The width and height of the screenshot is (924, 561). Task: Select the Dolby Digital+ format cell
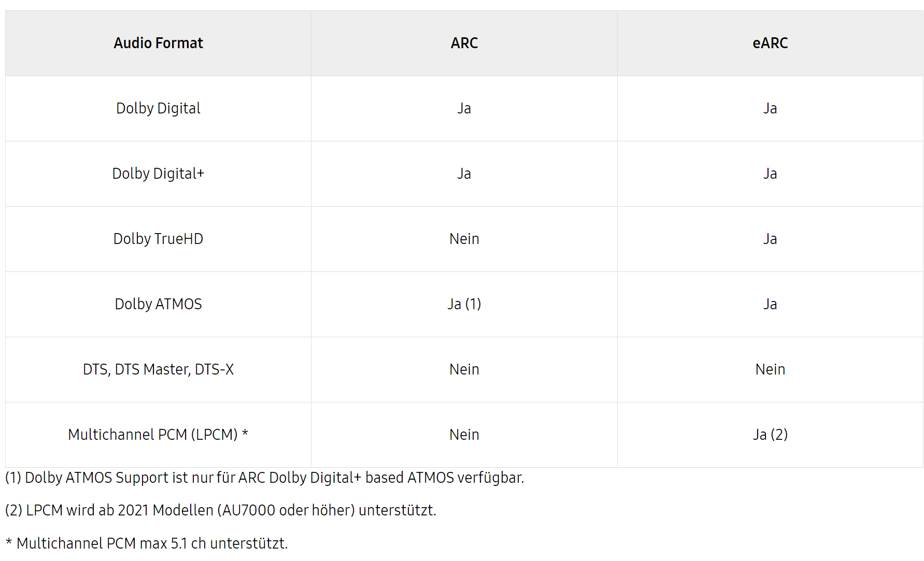[158, 174]
